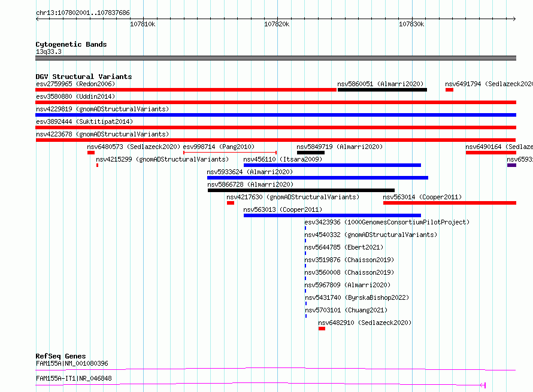This screenshot has height=392, width=533.
Task: Click the 107830k ruler mark
Action: coord(411,24)
